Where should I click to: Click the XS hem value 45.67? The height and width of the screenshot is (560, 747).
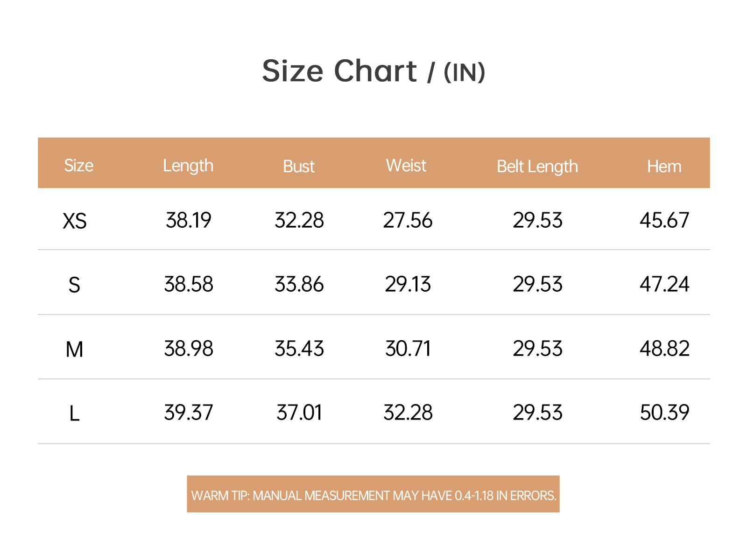[x=664, y=220]
